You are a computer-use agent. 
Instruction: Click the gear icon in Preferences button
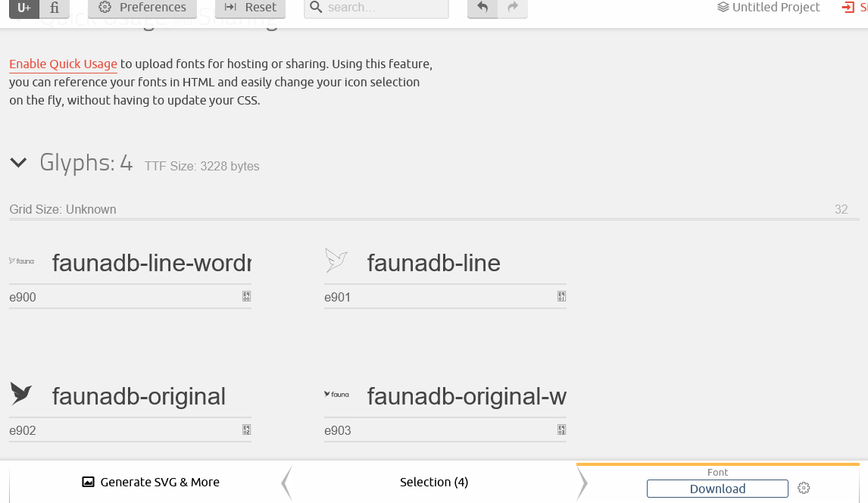pos(105,7)
